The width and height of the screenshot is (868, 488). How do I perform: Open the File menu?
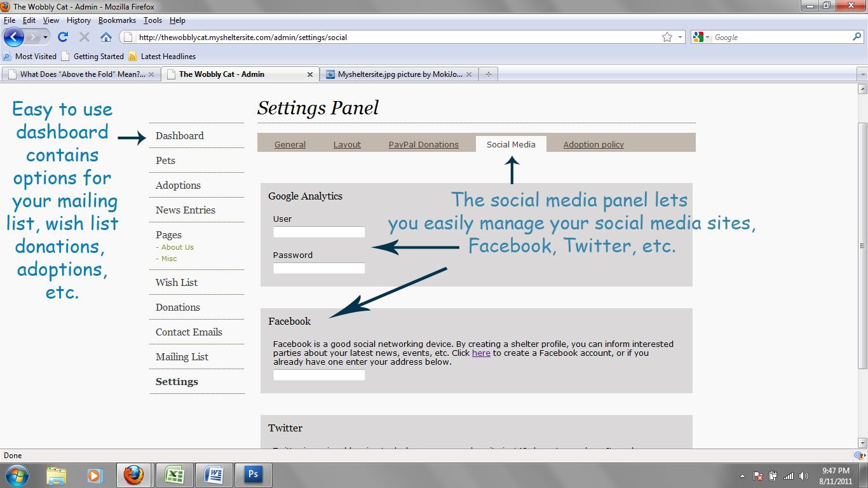(10, 20)
